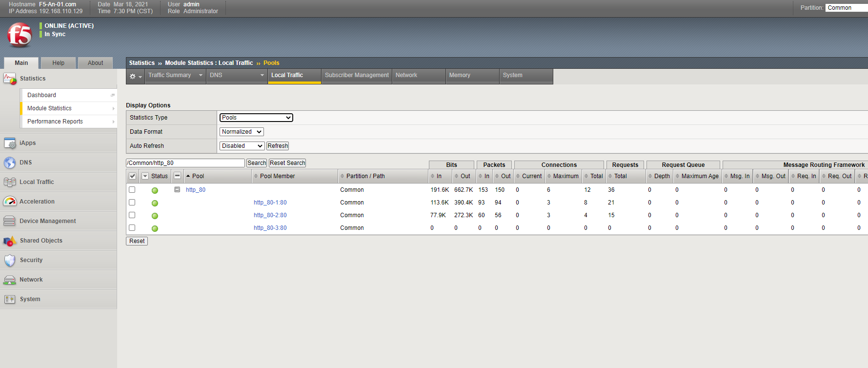Open the Security shield icon
Image resolution: width=868 pixels, height=368 pixels.
(x=10, y=260)
